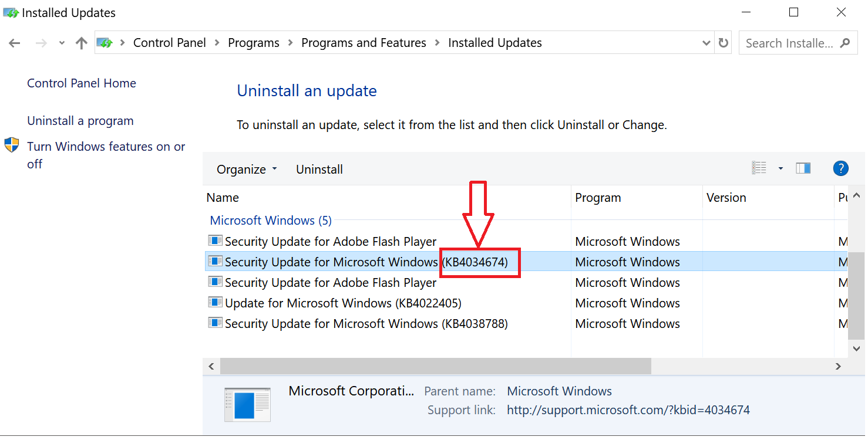The width and height of the screenshot is (868, 440).
Task: Open the Help question mark icon
Action: point(840,169)
